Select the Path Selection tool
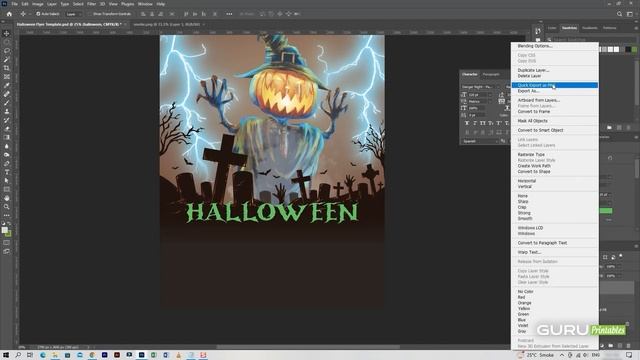The image size is (640, 360). pyautogui.click(x=7, y=181)
